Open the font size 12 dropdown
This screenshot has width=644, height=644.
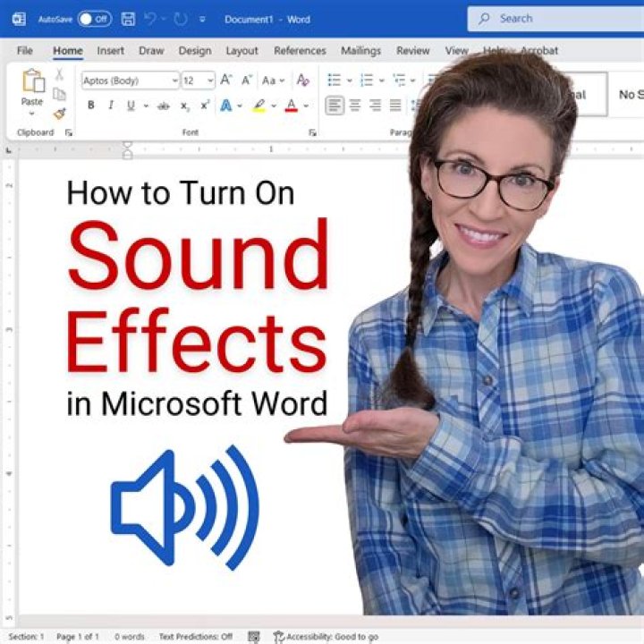(x=210, y=80)
